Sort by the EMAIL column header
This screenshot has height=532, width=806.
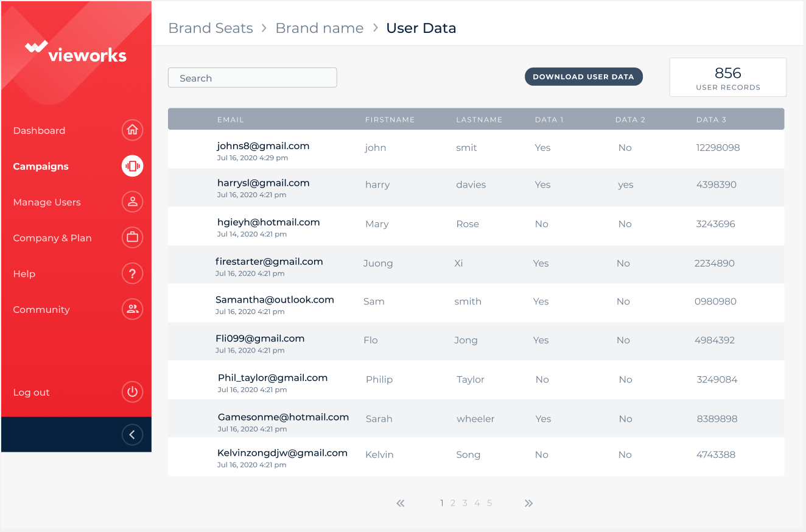[230, 120]
